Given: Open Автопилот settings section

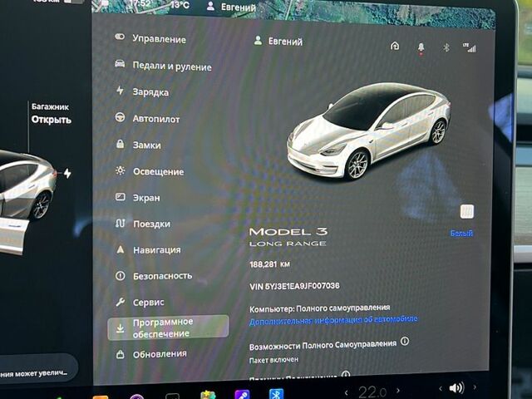Looking at the screenshot, I should [155, 119].
